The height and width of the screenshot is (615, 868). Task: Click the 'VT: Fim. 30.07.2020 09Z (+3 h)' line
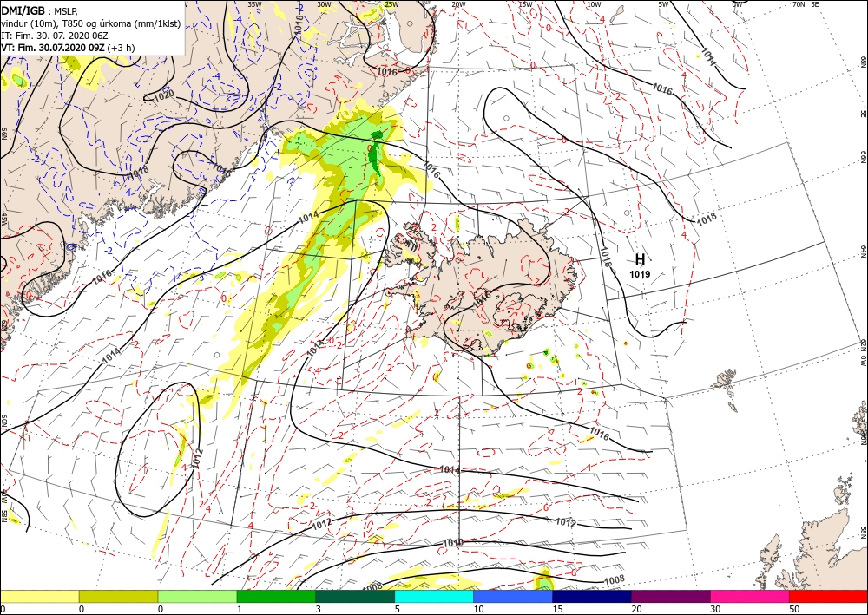coord(68,48)
